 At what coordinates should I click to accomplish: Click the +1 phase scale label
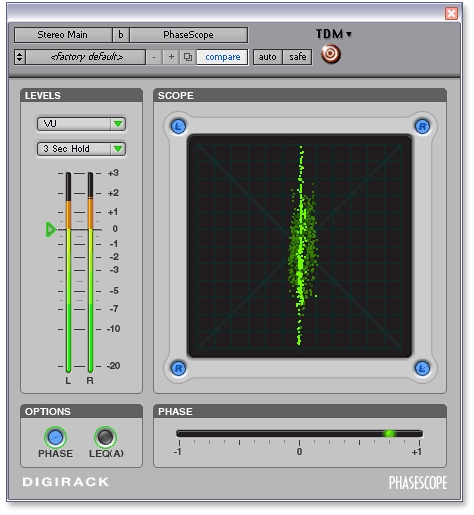click(416, 452)
